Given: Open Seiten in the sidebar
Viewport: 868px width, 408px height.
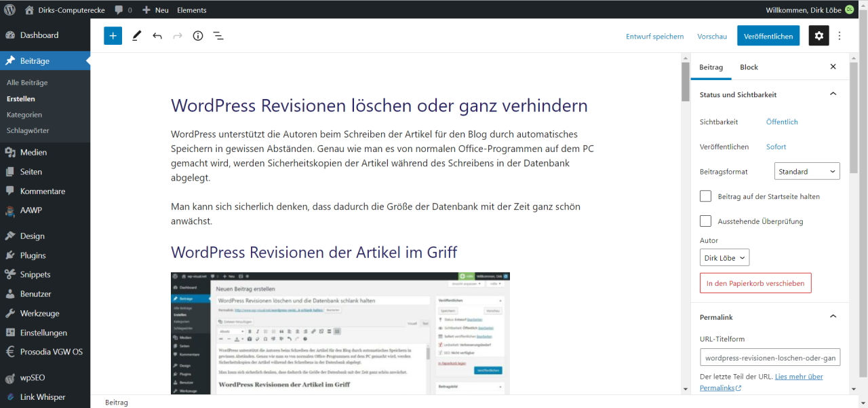Looking at the screenshot, I should pos(45,172).
